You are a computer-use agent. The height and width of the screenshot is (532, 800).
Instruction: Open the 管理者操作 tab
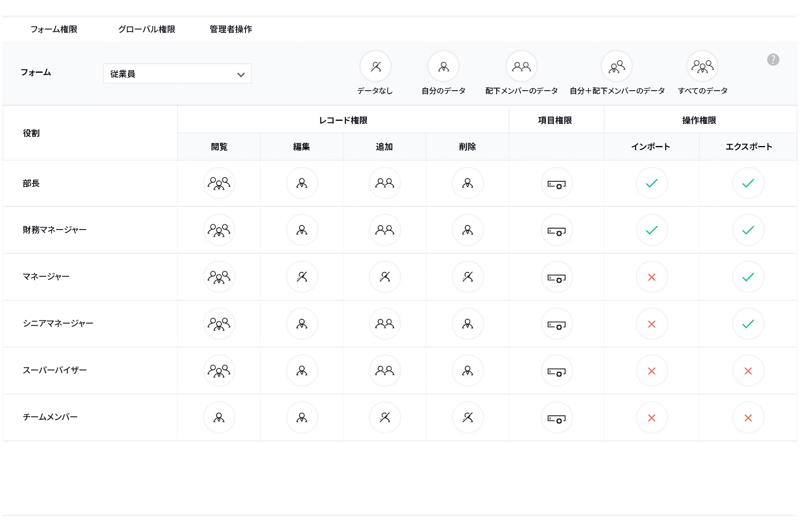coord(230,29)
